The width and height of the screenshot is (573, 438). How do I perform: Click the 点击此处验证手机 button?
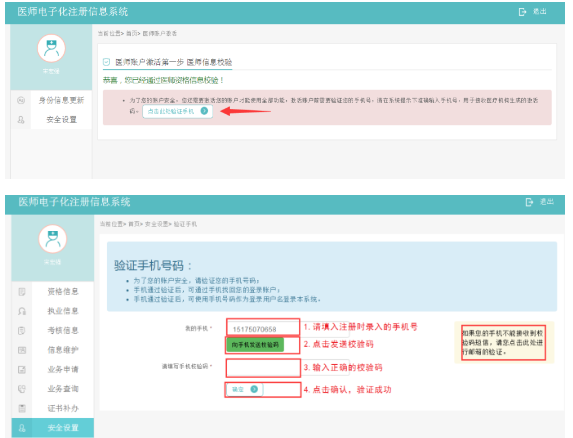point(177,111)
